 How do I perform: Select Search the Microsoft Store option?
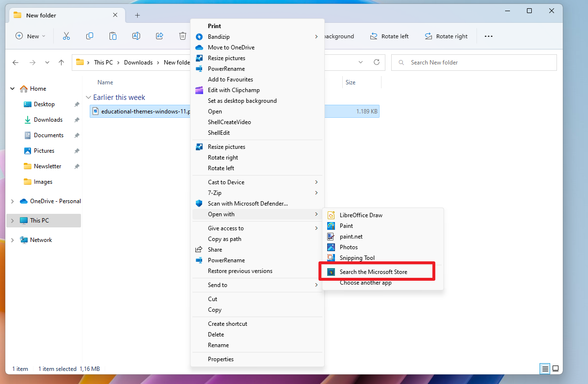coord(377,272)
